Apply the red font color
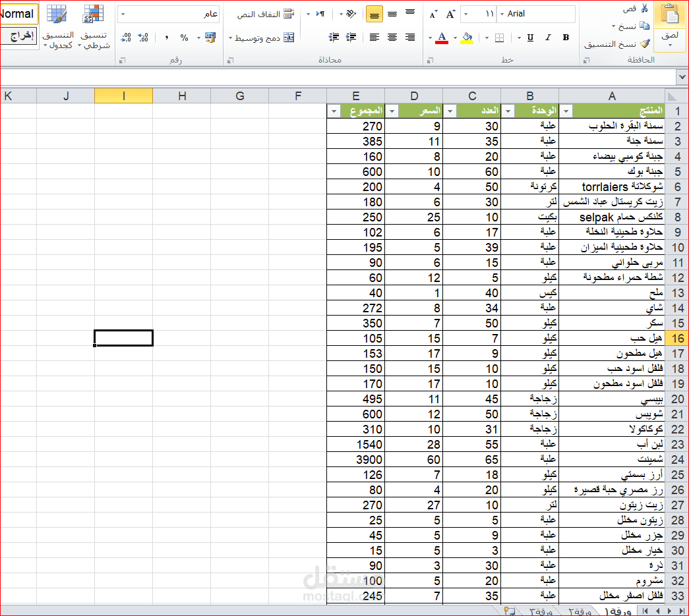Viewport: 689px width, 616px height. [442, 38]
